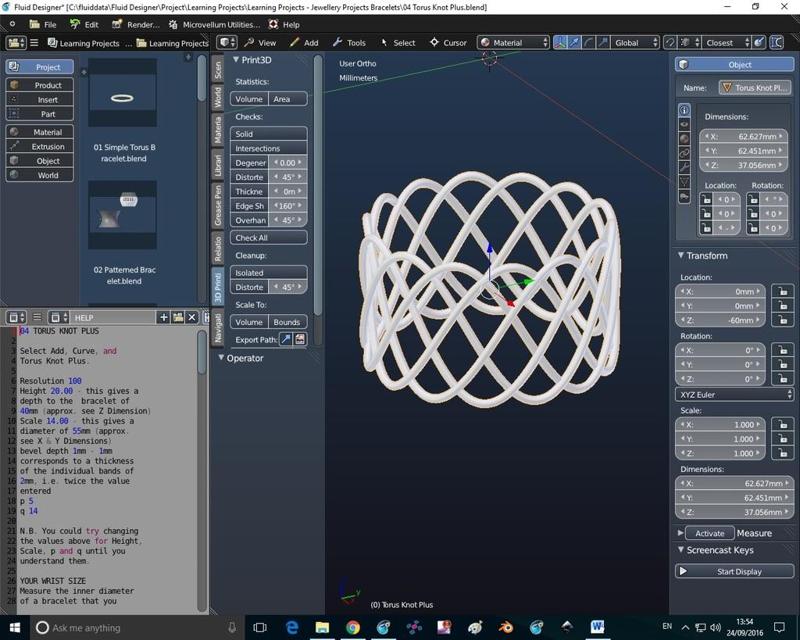Select the chain-link constraints icon in Object panel
Viewport: 800px width, 640px height.
[684, 154]
